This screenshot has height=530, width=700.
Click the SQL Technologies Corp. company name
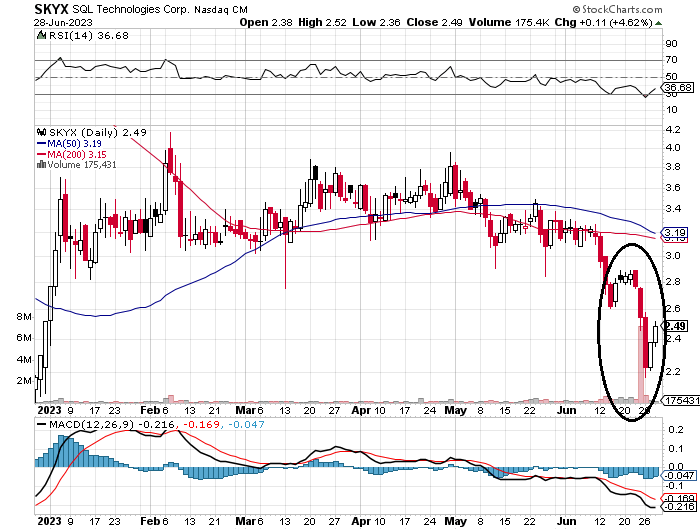click(x=132, y=9)
